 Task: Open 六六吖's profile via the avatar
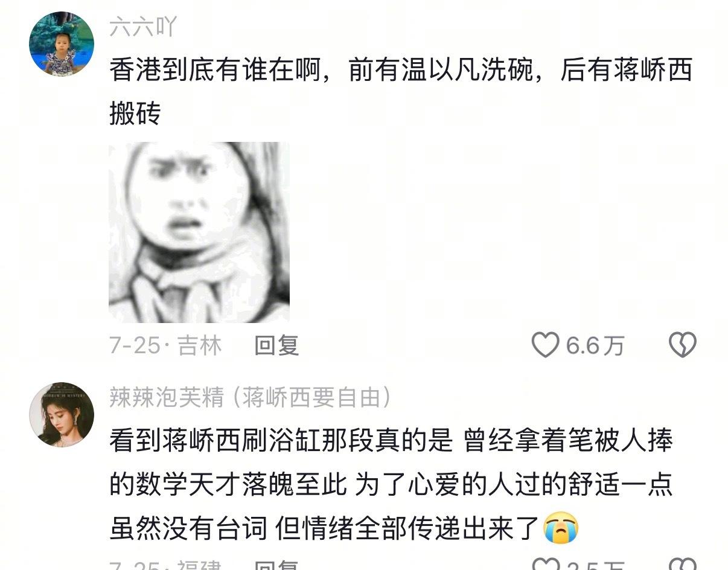tap(62, 43)
